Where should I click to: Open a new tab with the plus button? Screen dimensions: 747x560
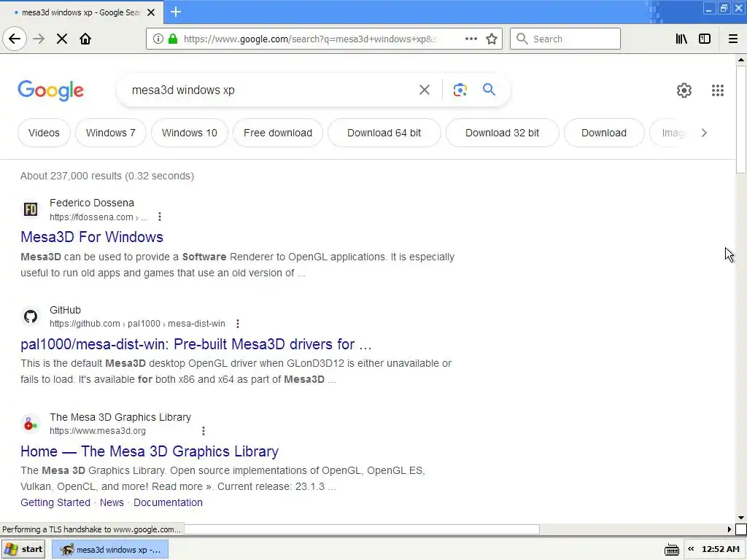[176, 12]
